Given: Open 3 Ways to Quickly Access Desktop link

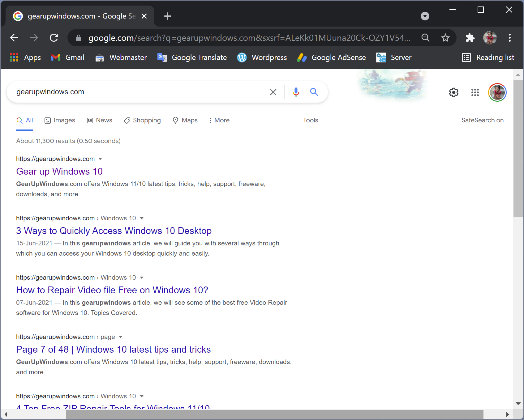Looking at the screenshot, I should [114, 231].
